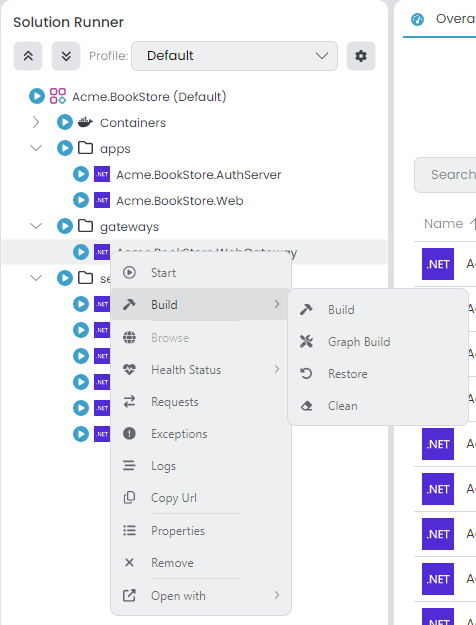This screenshot has width=476, height=625.
Task: Click the Search input field
Action: pos(445,175)
